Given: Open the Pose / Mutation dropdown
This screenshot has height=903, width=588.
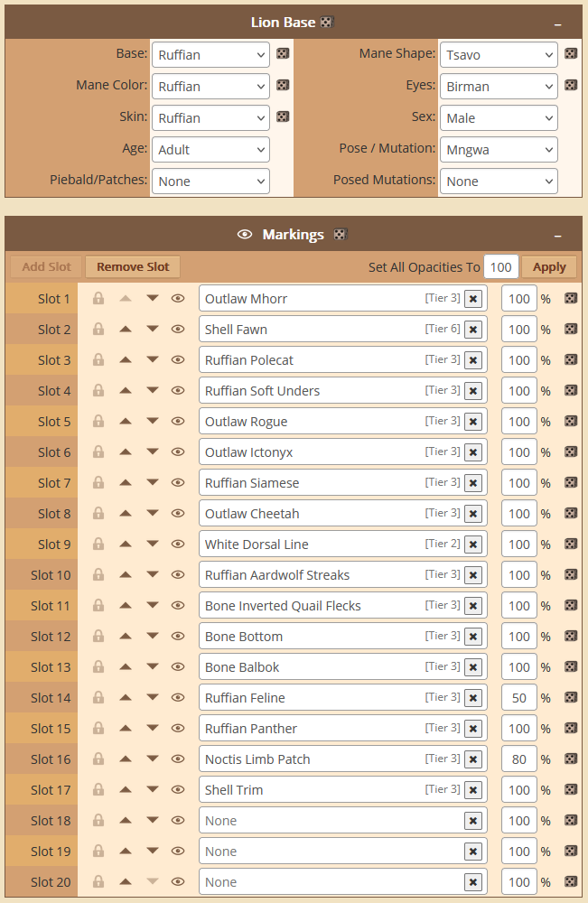Looking at the screenshot, I should [x=499, y=150].
